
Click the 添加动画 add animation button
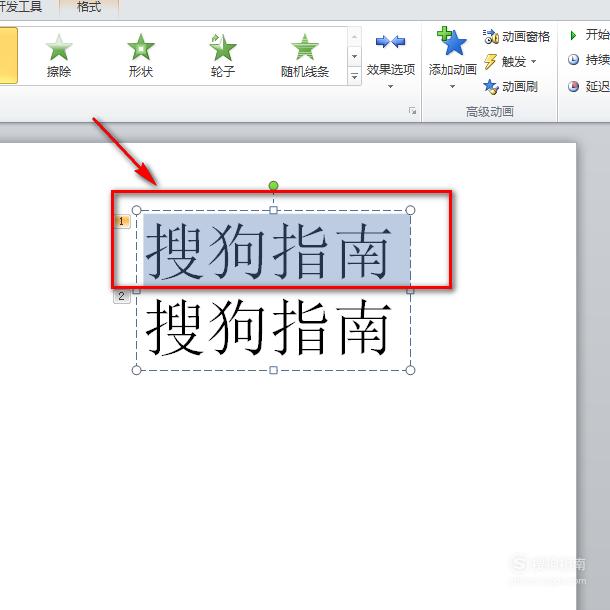pos(452,58)
